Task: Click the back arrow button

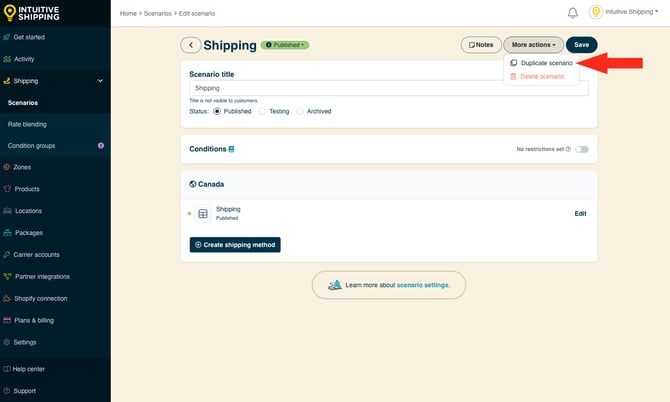Action: [190, 45]
